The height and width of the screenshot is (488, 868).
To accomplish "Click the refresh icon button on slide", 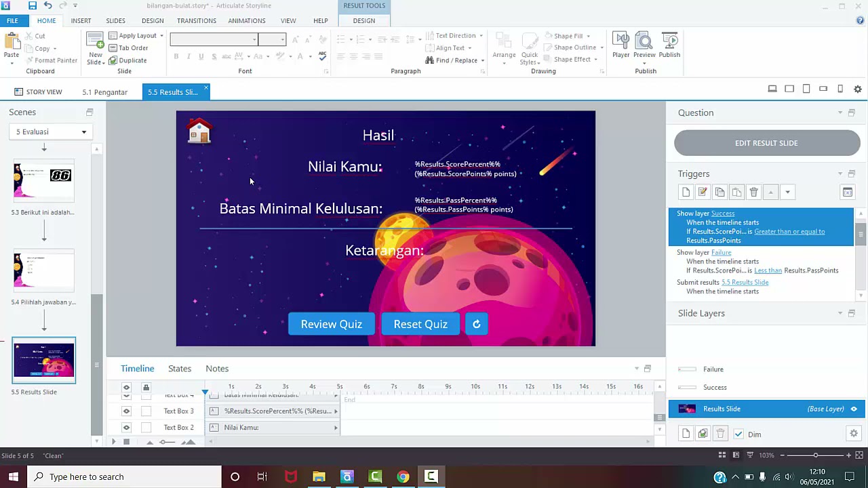I will pos(476,324).
